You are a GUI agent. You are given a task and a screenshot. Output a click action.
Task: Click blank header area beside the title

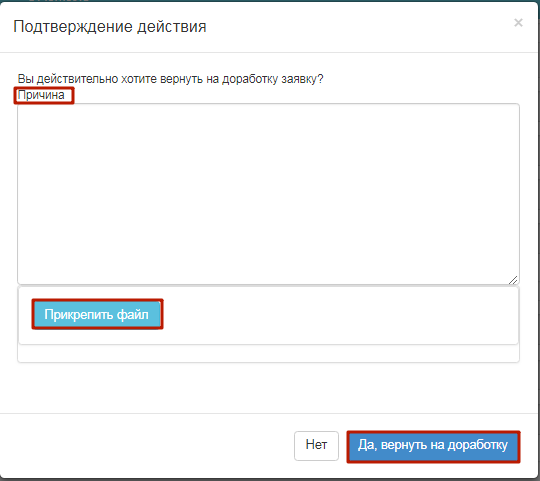[x=358, y=27]
